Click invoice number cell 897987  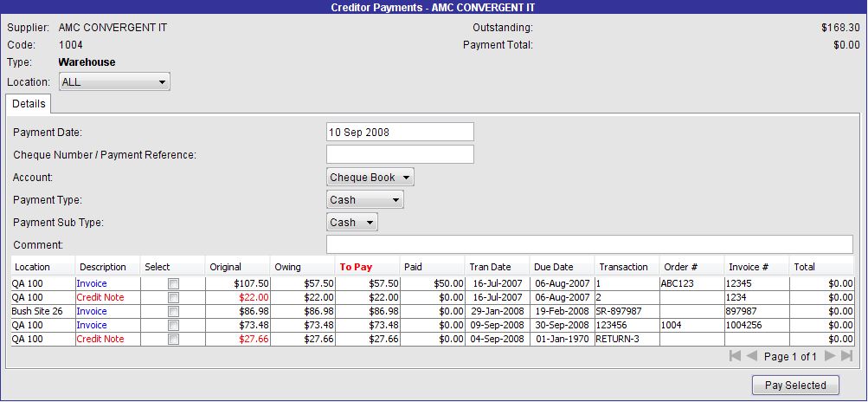(757, 311)
